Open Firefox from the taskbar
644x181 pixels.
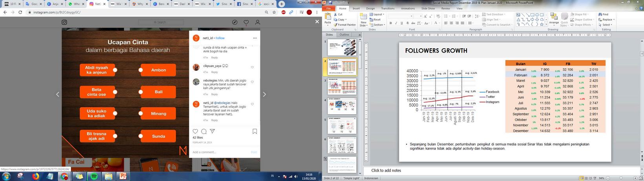36,176
